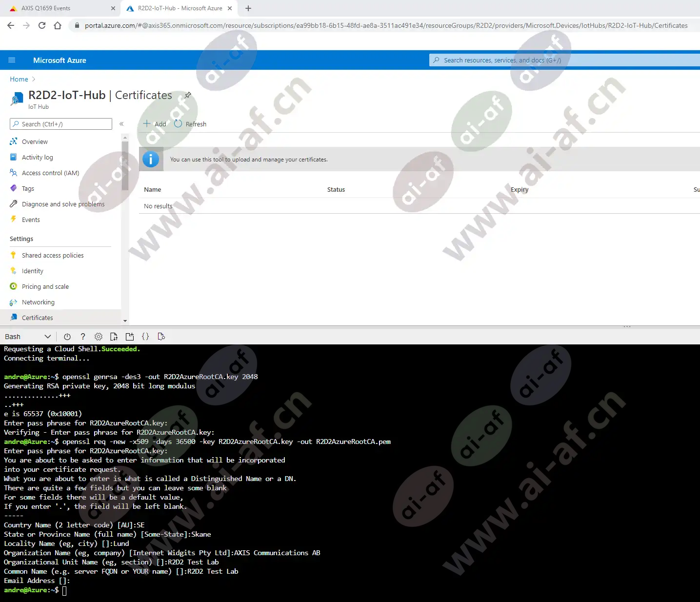Sort by Expiry column header
Screen dimensions: 700x602
[x=520, y=189]
